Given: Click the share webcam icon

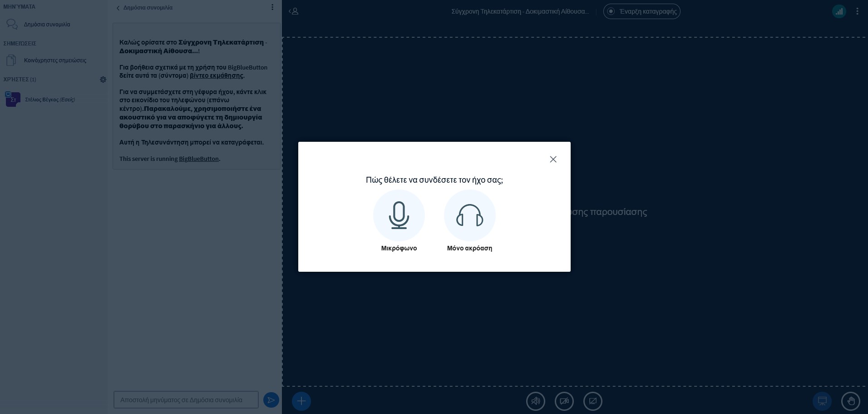Looking at the screenshot, I should [x=564, y=401].
